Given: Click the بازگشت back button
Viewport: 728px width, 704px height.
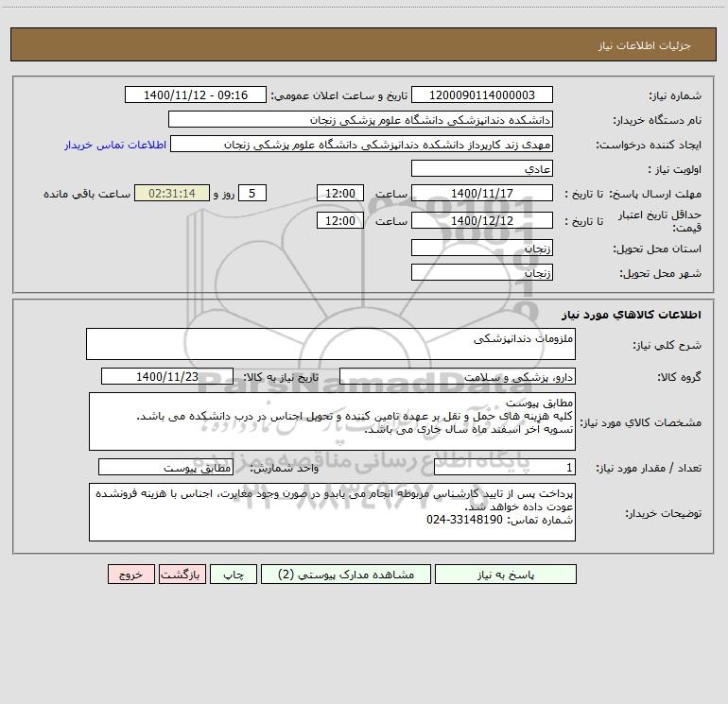Looking at the screenshot, I should [182, 574].
